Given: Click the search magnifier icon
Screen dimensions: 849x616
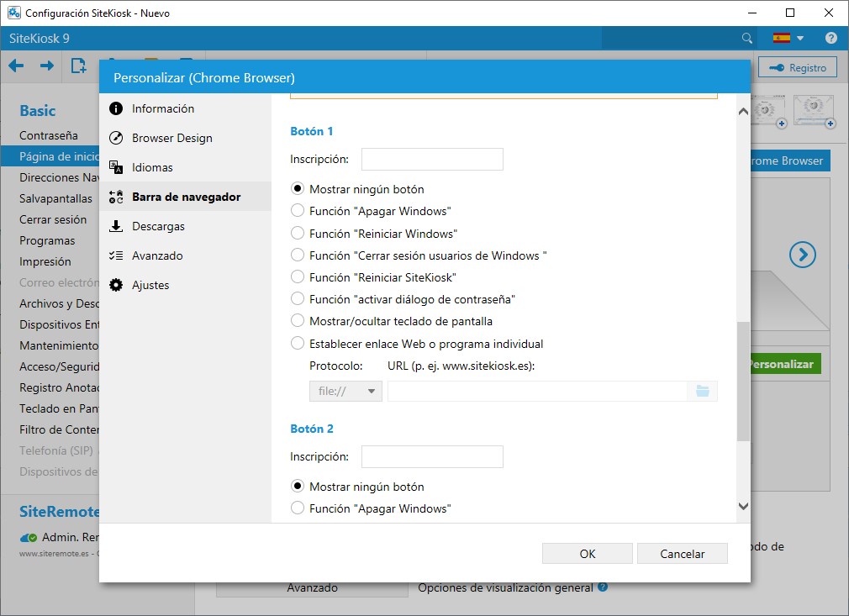Looking at the screenshot, I should (746, 39).
